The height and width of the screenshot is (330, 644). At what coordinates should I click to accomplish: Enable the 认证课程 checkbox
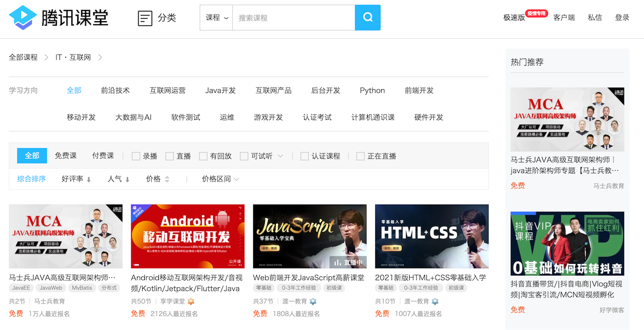coord(305,156)
